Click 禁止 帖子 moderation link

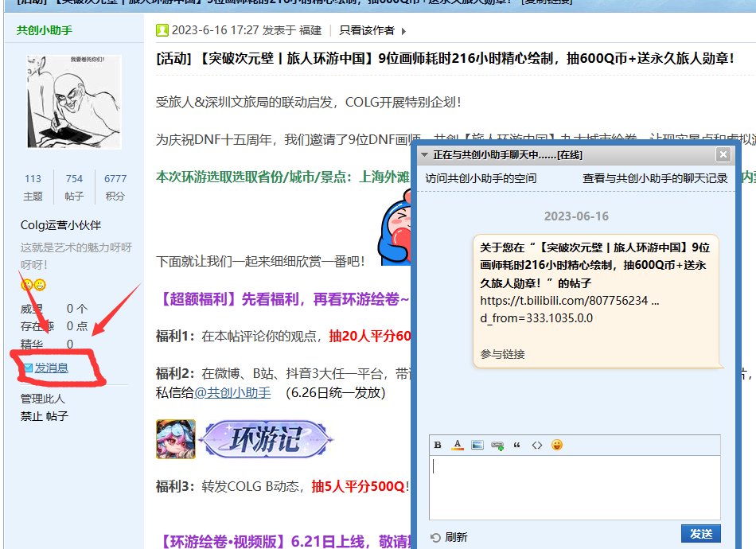click(45, 416)
